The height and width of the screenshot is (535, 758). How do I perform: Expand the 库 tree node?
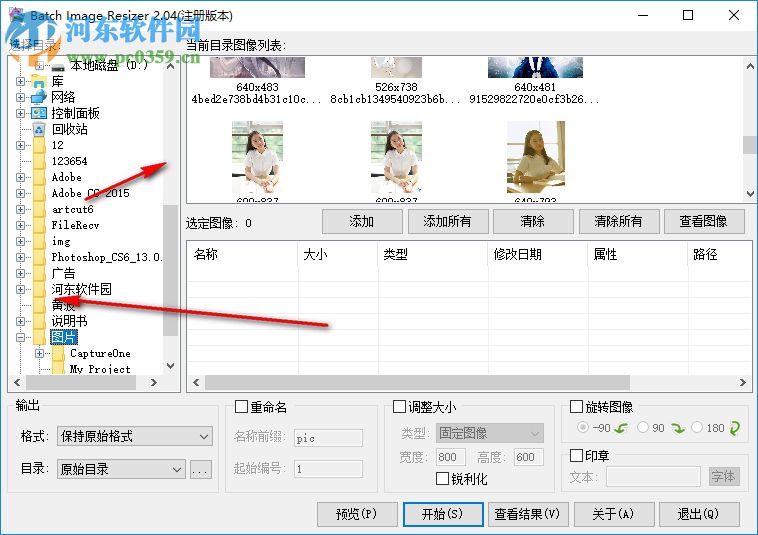[x=20, y=82]
